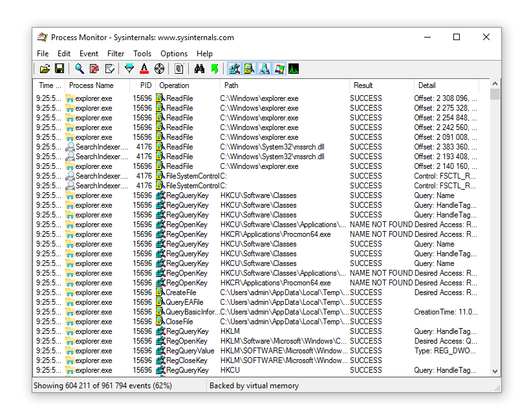Click the Result column header
The height and width of the screenshot is (420, 529).
coord(363,85)
